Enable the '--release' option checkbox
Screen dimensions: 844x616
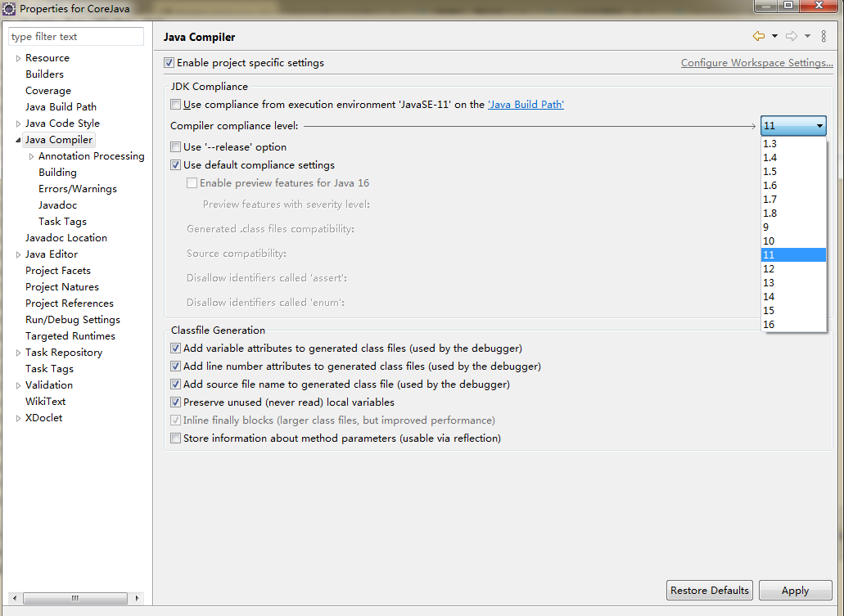tap(175, 147)
